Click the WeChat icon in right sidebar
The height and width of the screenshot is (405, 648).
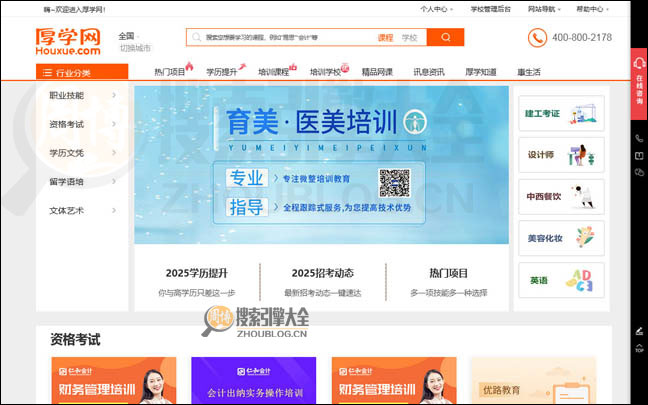pyautogui.click(x=639, y=172)
